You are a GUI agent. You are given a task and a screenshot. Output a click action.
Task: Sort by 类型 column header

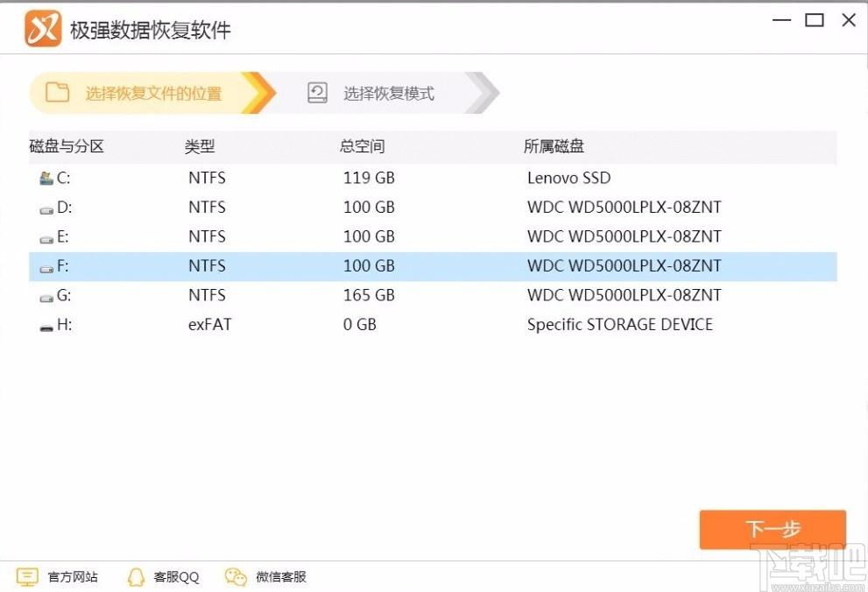[200, 146]
